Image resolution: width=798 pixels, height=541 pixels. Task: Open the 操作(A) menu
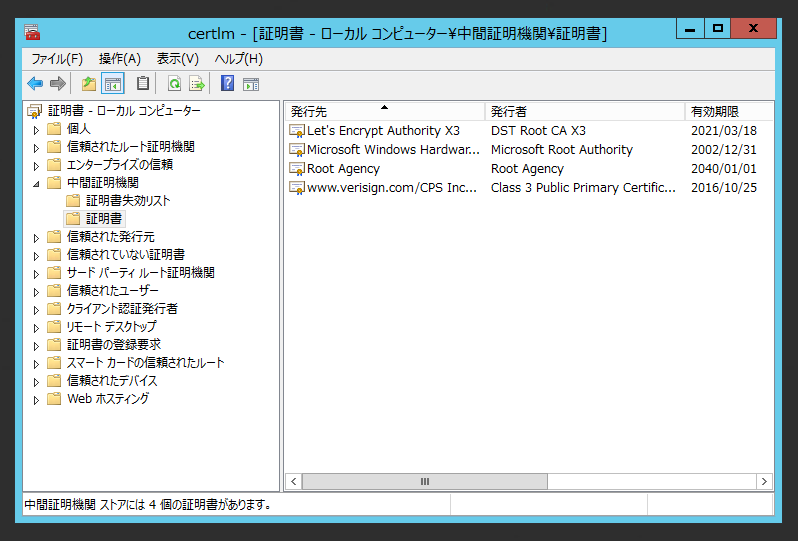120,59
